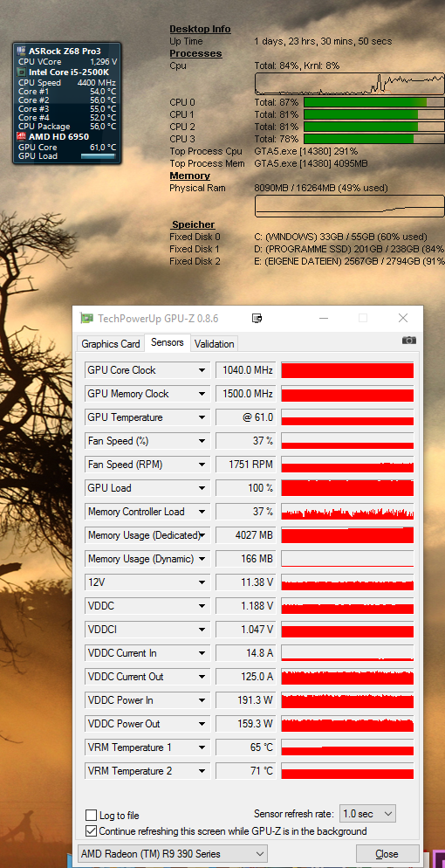
Task: Click the Physical Ram usage graph
Action: (x=349, y=206)
